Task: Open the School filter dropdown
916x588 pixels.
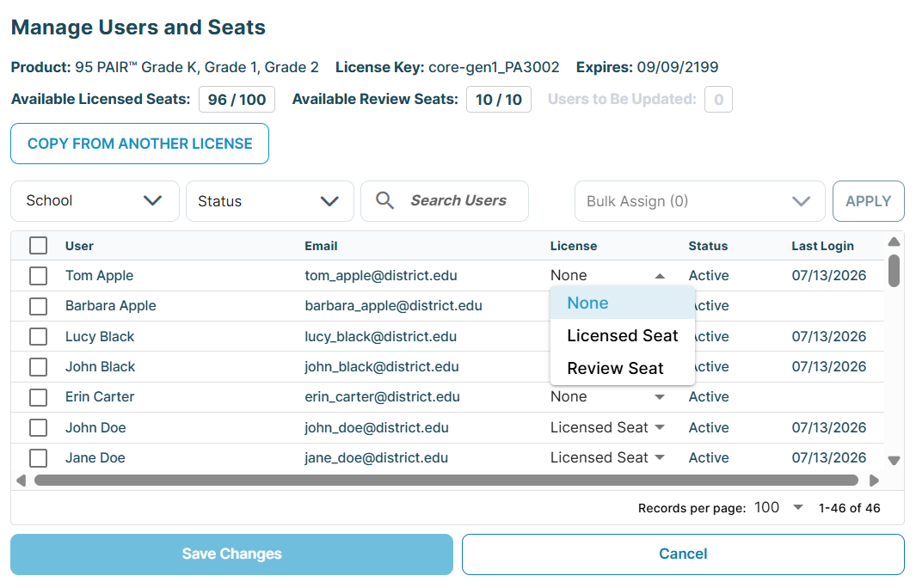Action: coord(95,201)
